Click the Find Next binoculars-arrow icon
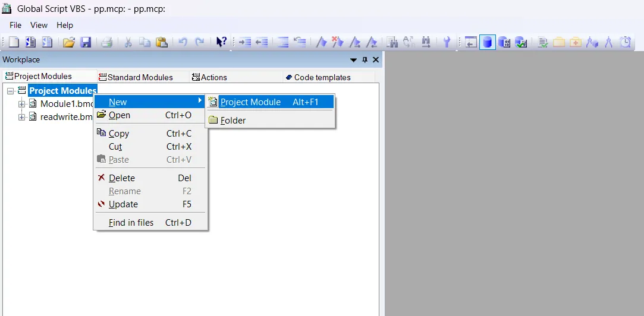 426,42
